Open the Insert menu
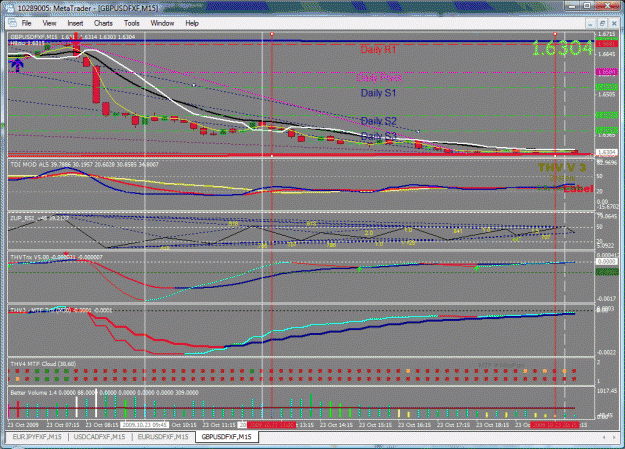 click(75, 23)
